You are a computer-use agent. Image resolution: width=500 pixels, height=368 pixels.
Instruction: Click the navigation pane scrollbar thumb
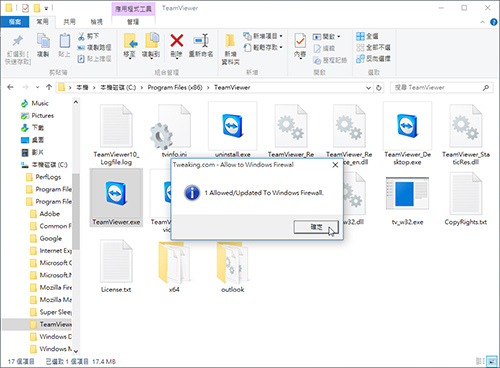(76, 211)
